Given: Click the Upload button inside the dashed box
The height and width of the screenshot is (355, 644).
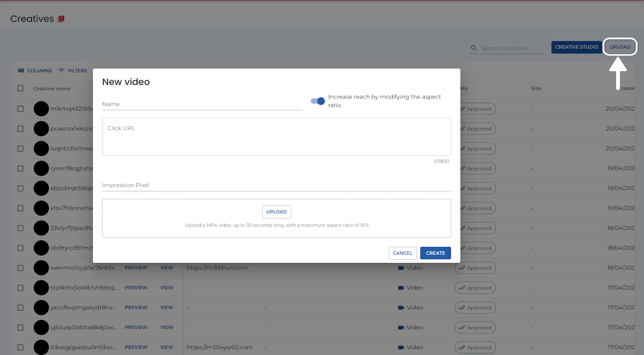Looking at the screenshot, I should point(277,212).
